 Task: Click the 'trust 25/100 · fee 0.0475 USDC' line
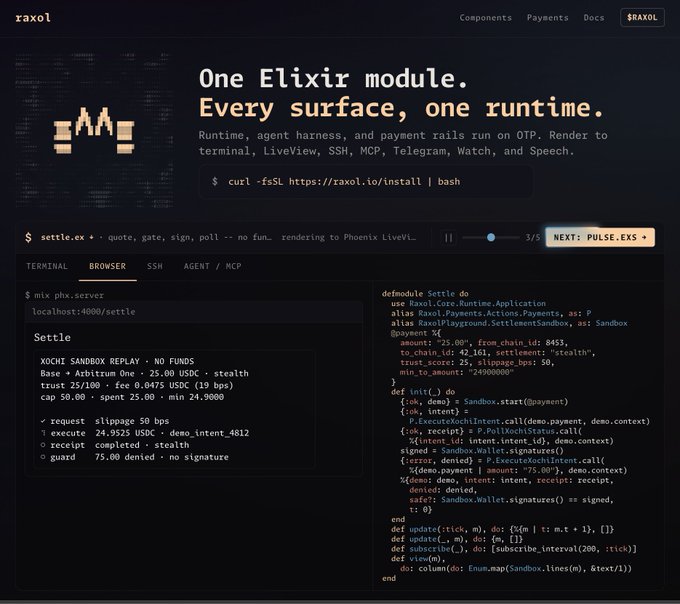137,385
